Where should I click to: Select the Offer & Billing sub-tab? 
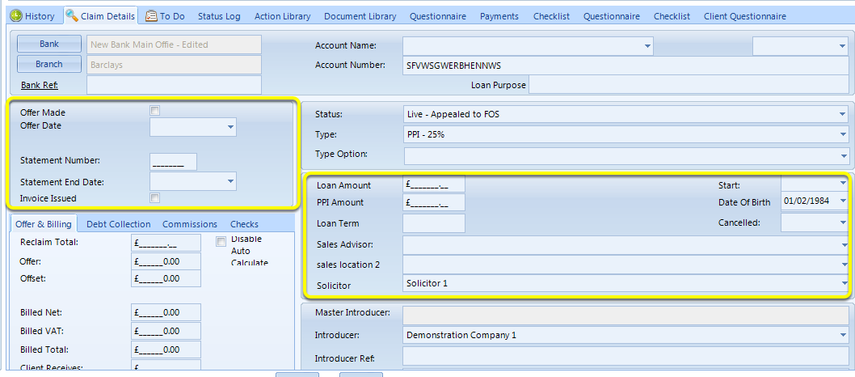pyautogui.click(x=44, y=224)
